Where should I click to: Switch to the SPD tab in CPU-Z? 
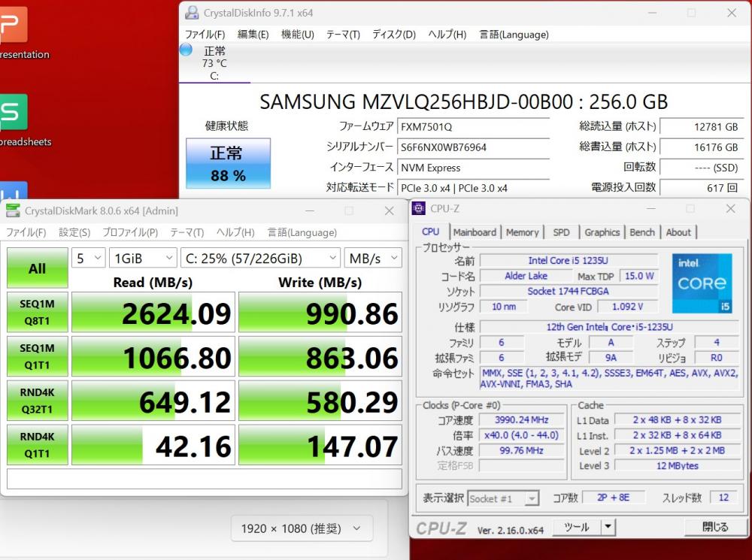[561, 232]
